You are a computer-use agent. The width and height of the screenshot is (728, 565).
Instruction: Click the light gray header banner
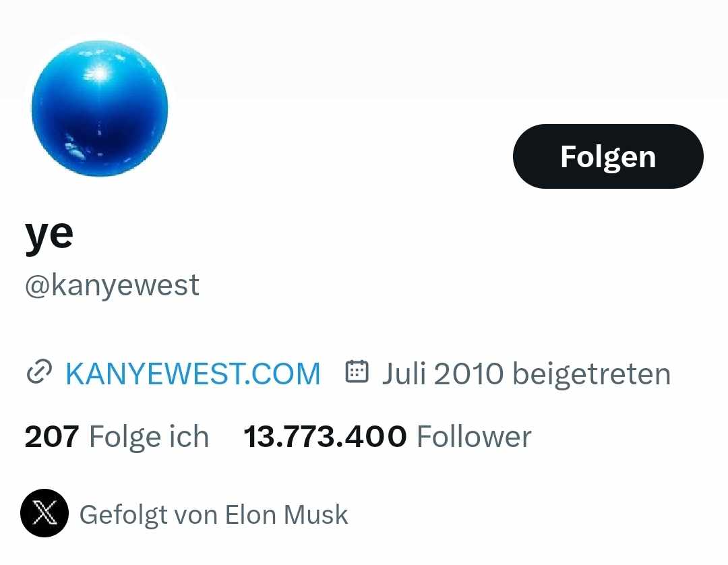pos(438,47)
